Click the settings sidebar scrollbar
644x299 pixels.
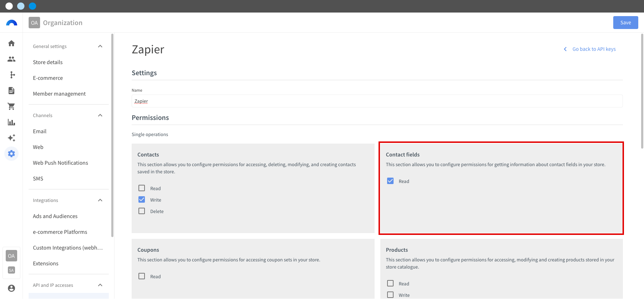coord(112,135)
